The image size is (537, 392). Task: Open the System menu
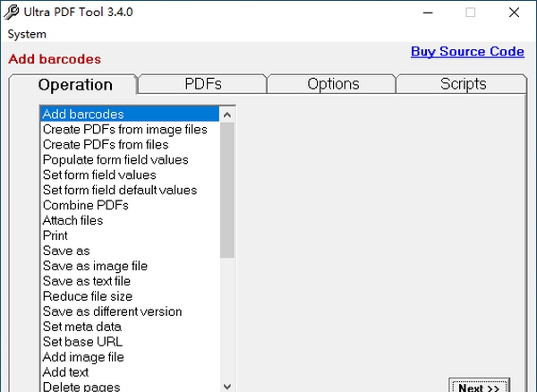(x=27, y=34)
